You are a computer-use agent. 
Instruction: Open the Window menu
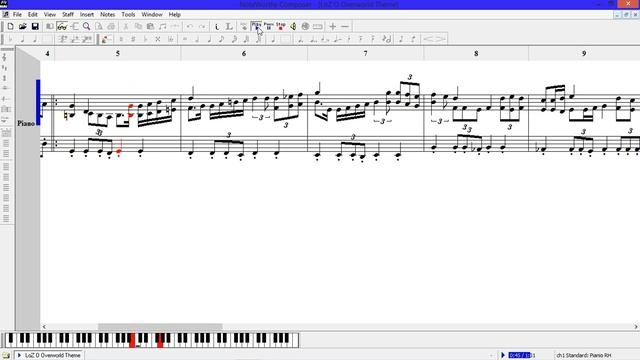[152, 14]
